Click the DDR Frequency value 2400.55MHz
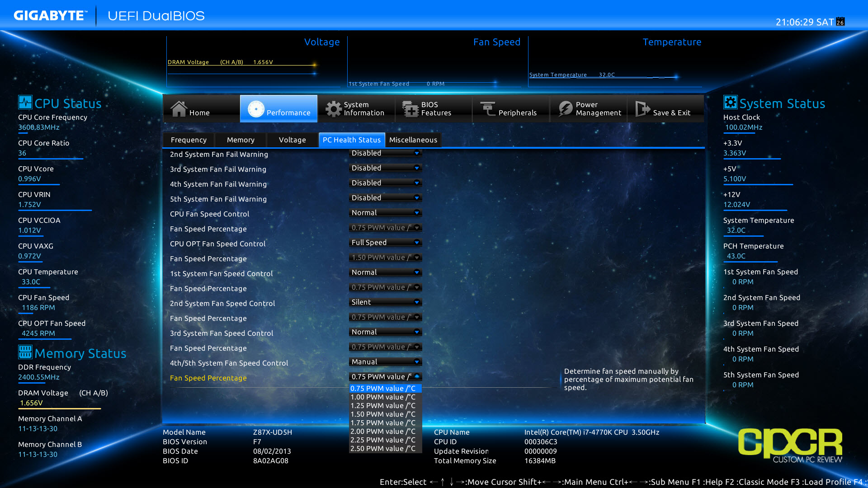 (x=39, y=377)
